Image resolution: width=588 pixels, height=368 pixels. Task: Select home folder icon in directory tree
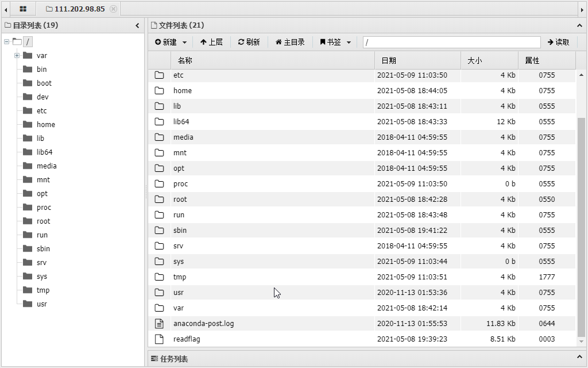(28, 124)
